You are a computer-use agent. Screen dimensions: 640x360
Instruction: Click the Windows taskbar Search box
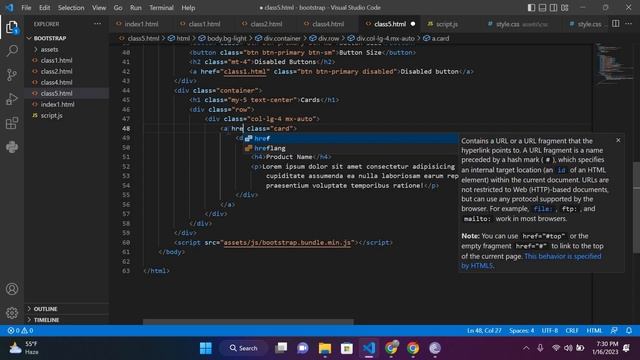point(243,348)
